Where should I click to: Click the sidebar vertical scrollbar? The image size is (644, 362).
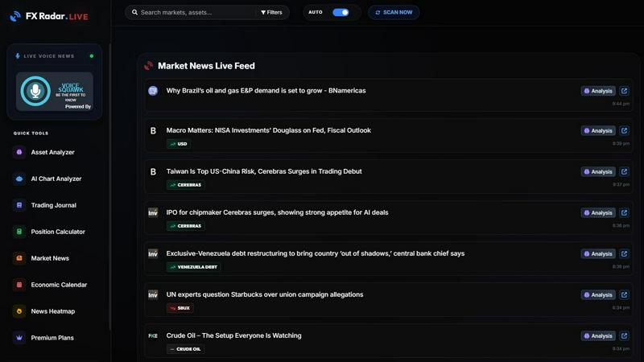[109, 187]
